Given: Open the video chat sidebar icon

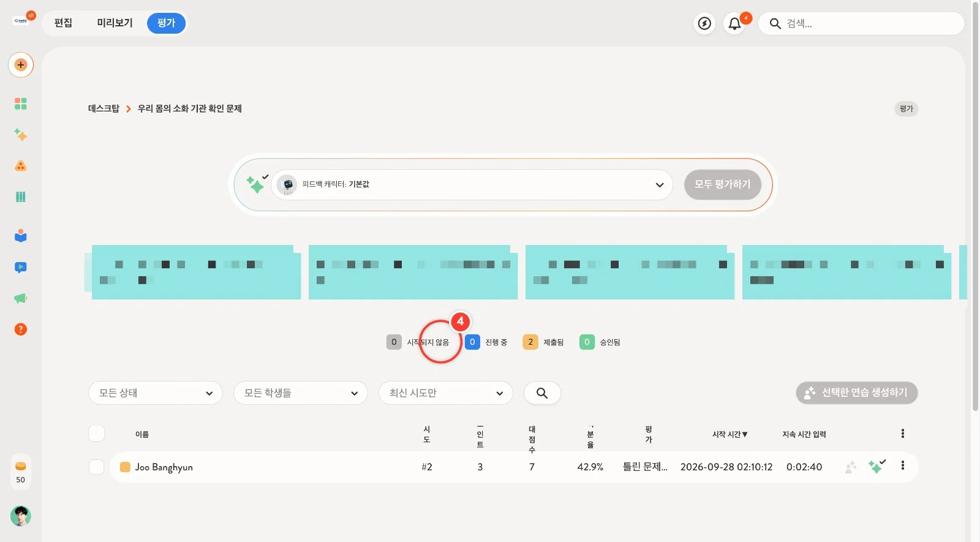Looking at the screenshot, I should click(21, 267).
